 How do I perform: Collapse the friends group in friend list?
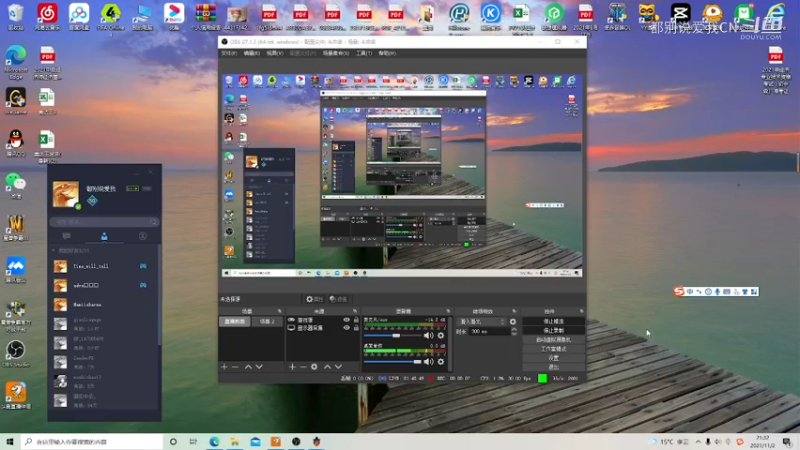[54, 251]
